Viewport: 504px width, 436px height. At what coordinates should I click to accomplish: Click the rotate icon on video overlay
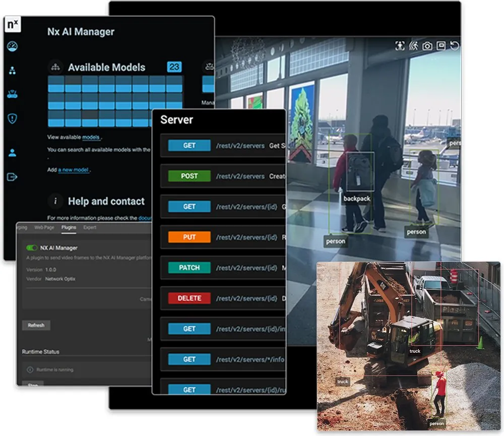(455, 46)
